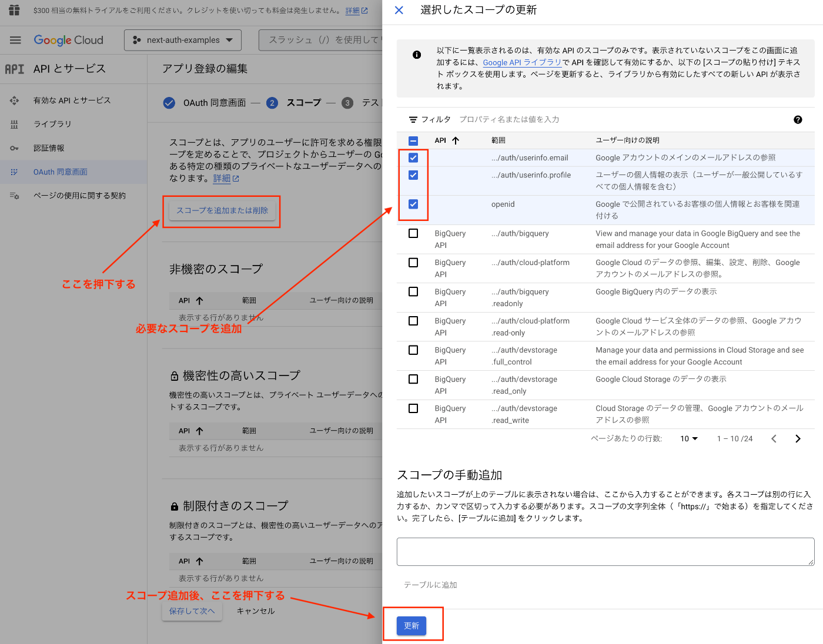Go to previous page of scopes
823x644 pixels.
tap(774, 439)
